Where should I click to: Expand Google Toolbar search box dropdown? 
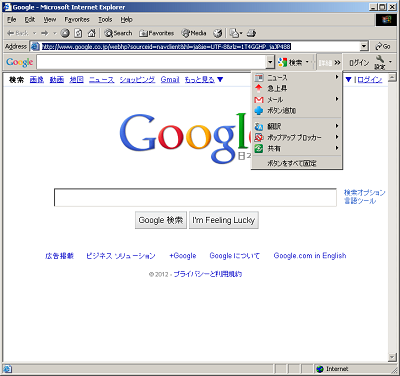[270, 62]
